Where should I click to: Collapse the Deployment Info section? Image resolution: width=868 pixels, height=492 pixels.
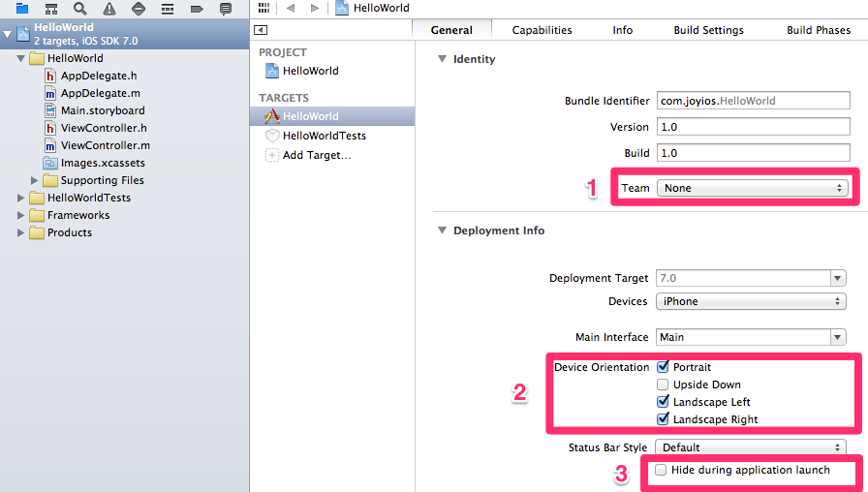pos(442,231)
